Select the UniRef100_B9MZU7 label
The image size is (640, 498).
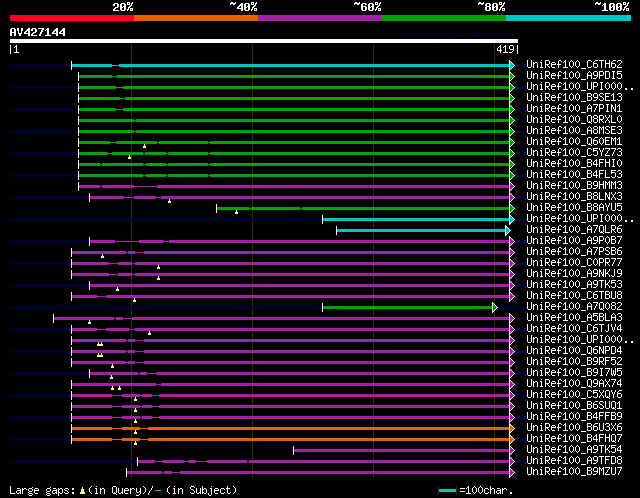(x=574, y=472)
